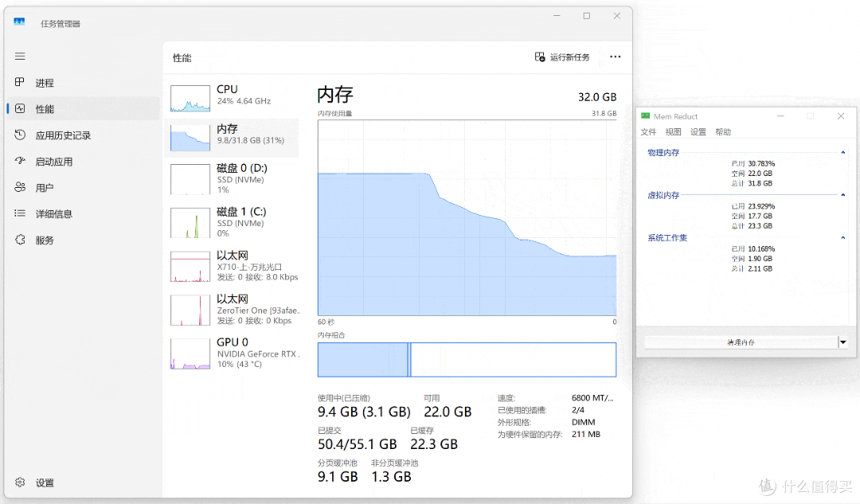Click the 进程 sidebar label

pyautogui.click(x=45, y=83)
